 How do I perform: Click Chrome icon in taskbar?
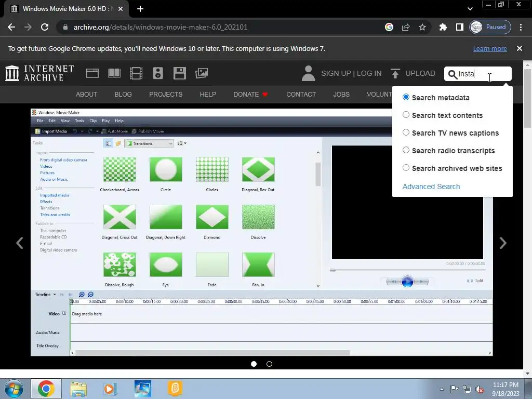pyautogui.click(x=46, y=389)
